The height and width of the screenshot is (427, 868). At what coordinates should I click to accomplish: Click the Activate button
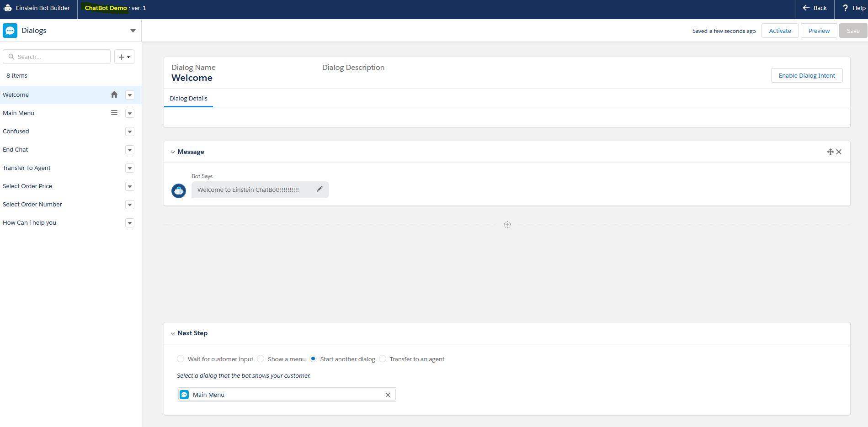coord(780,31)
